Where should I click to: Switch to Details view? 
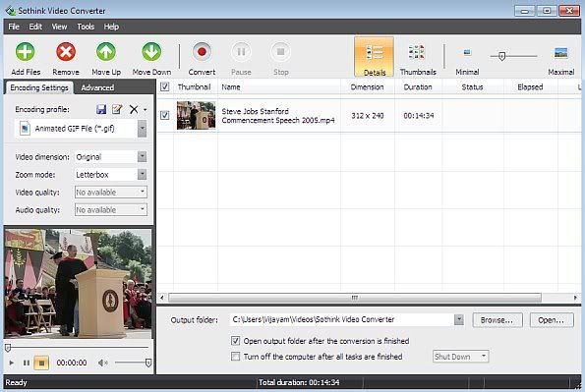pyautogui.click(x=374, y=57)
